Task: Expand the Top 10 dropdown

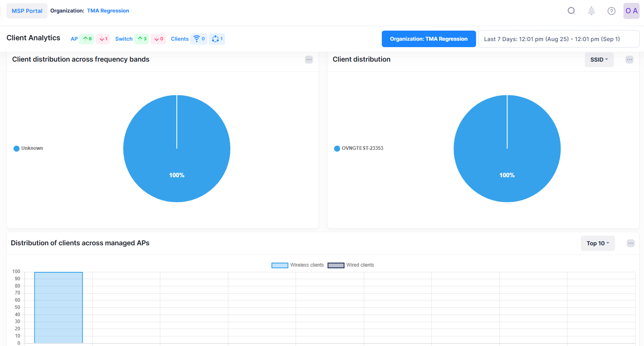Action: pos(598,243)
